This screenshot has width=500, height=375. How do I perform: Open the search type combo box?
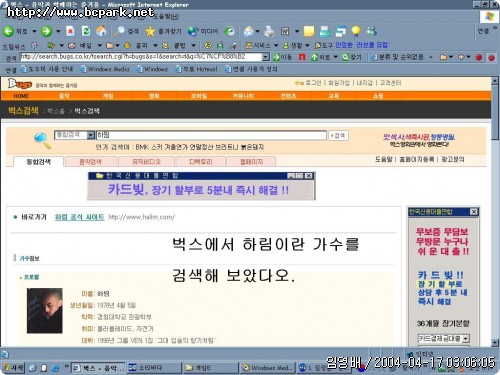point(74,135)
